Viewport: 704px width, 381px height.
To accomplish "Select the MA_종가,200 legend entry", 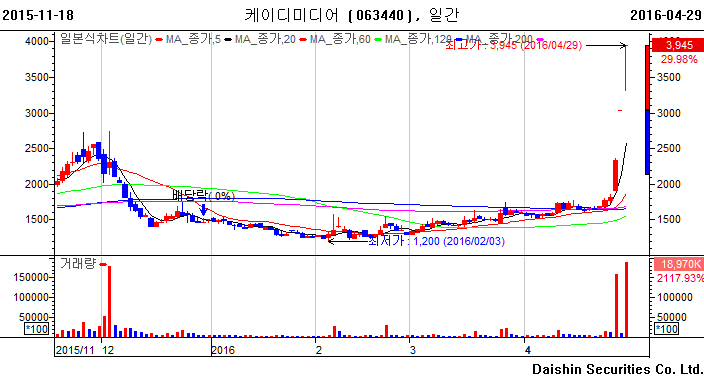I will [x=494, y=39].
